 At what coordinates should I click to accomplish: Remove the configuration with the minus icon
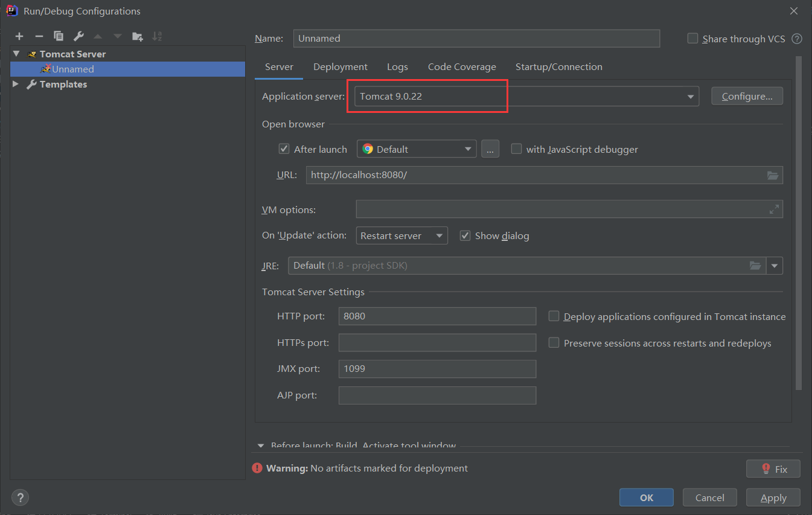pyautogui.click(x=39, y=36)
